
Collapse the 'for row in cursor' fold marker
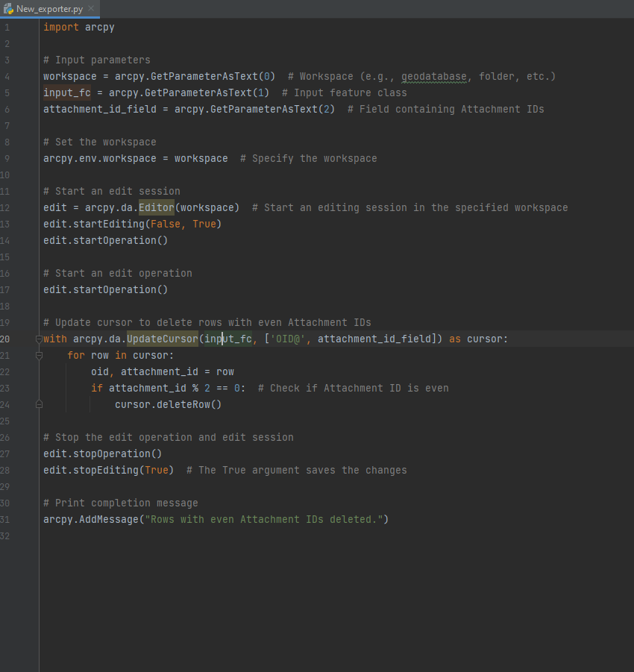[39, 355]
